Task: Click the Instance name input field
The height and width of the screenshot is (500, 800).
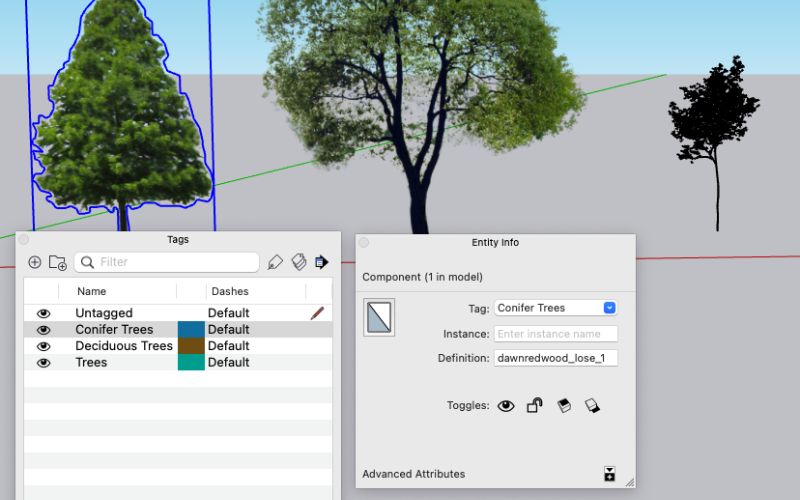Action: click(556, 334)
